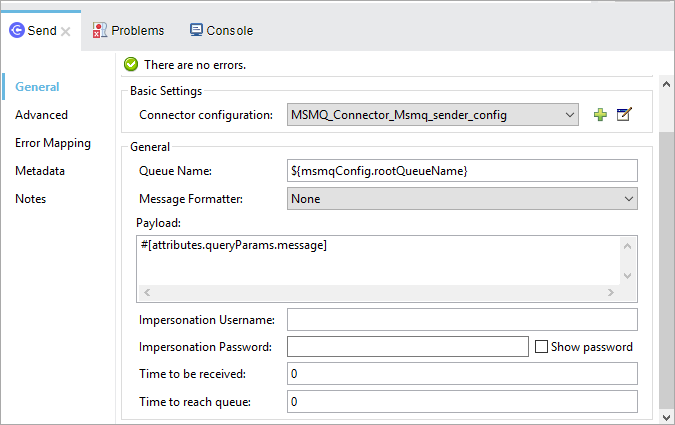
Task: Open the Console tab
Action: click(x=221, y=30)
